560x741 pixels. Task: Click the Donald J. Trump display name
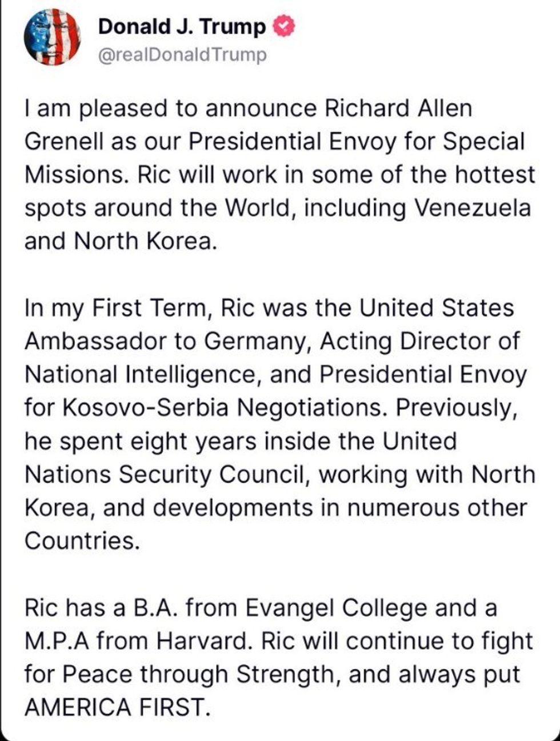[182, 27]
